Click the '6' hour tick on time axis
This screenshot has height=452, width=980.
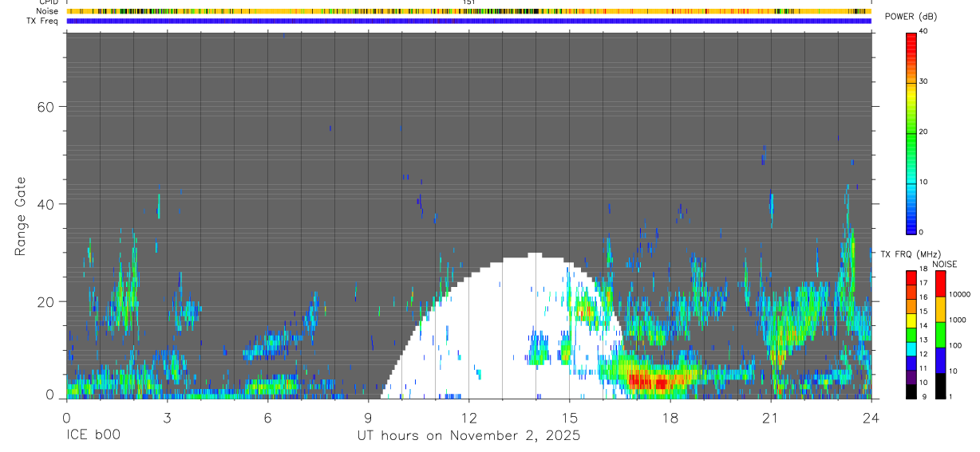click(267, 417)
